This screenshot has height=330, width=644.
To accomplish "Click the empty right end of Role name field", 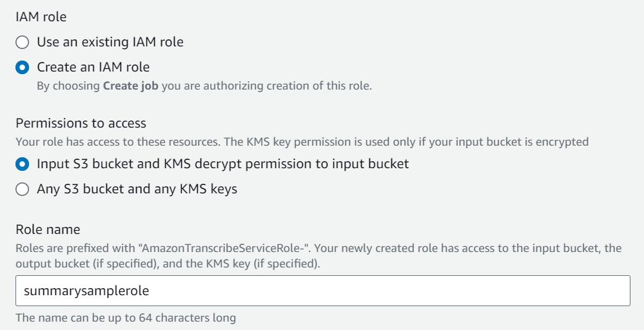I will click(x=580, y=291).
